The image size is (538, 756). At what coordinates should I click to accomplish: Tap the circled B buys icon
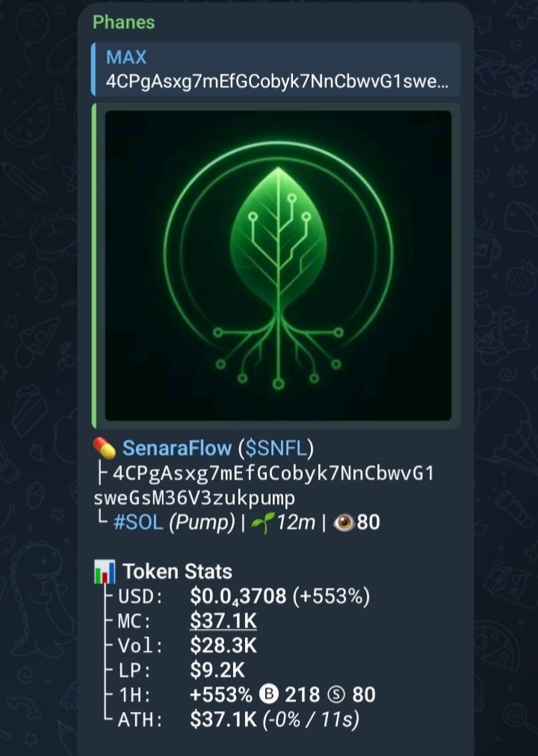269,695
